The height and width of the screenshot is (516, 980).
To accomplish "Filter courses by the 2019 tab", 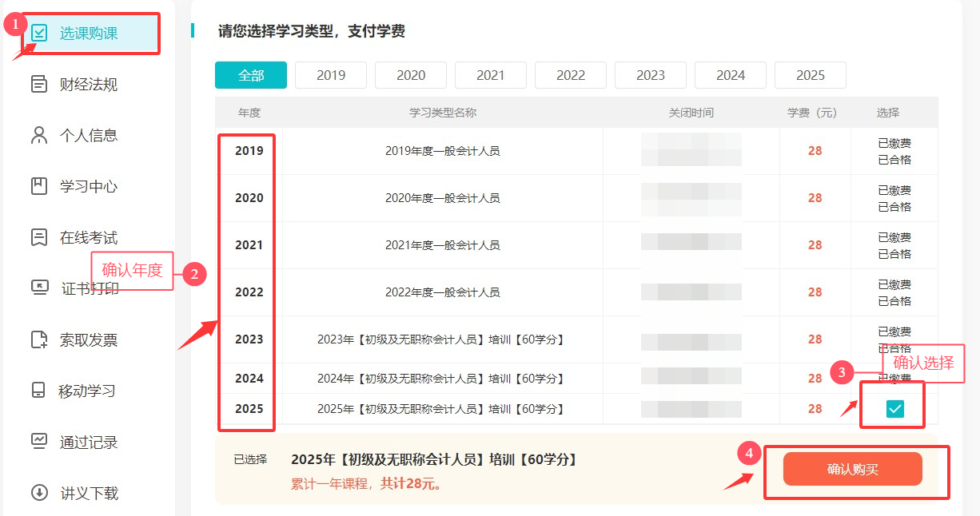I will pyautogui.click(x=331, y=75).
